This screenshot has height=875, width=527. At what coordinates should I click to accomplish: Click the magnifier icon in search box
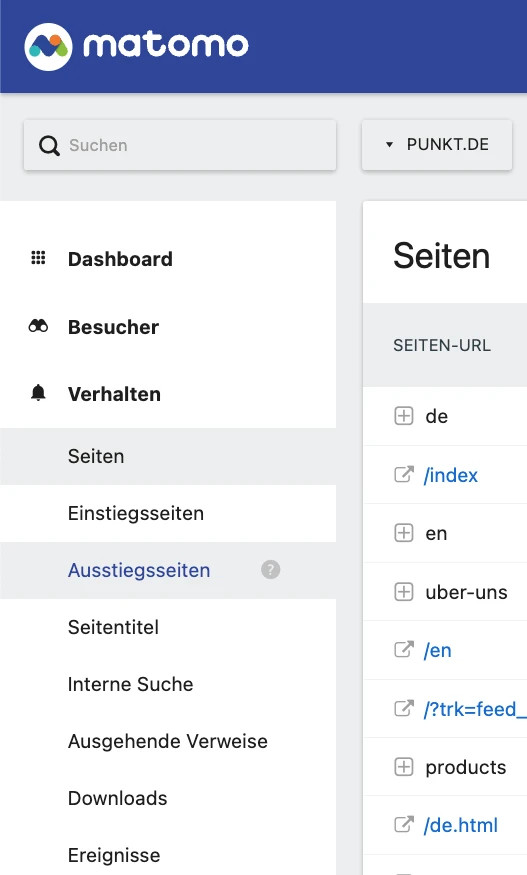click(x=49, y=146)
